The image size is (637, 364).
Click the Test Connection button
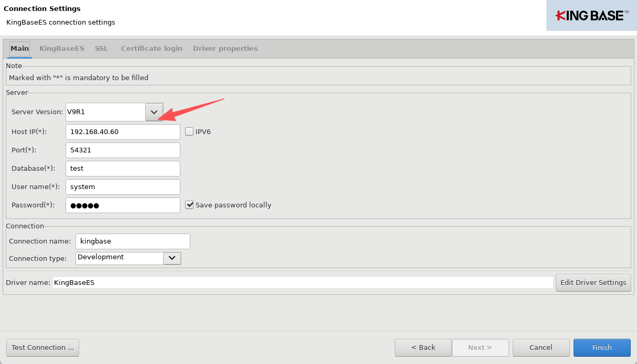pos(42,348)
